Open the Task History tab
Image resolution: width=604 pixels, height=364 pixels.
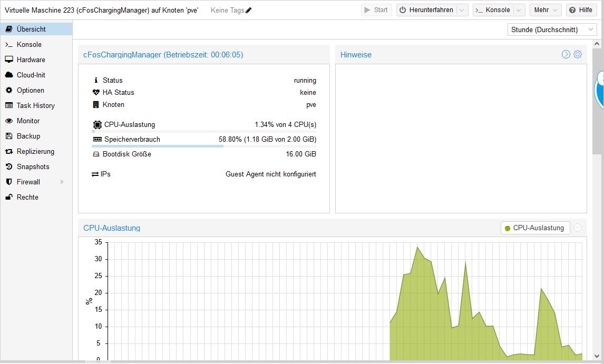(x=36, y=105)
